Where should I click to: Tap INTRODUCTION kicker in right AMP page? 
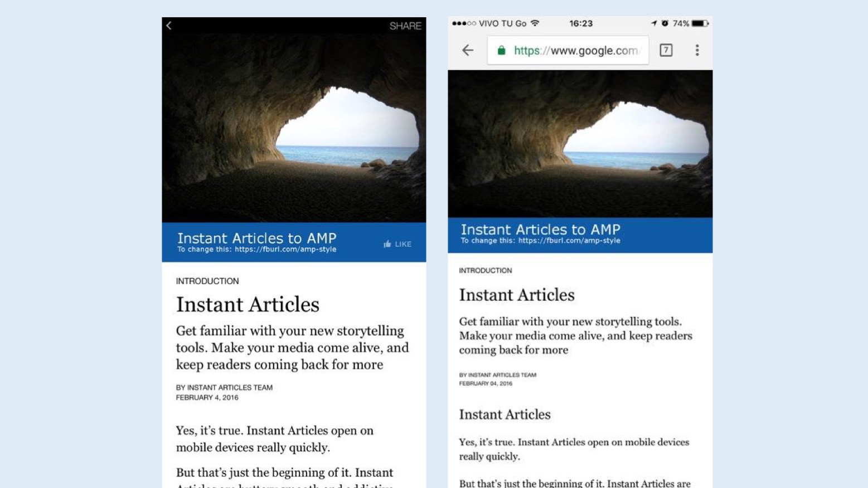point(486,271)
